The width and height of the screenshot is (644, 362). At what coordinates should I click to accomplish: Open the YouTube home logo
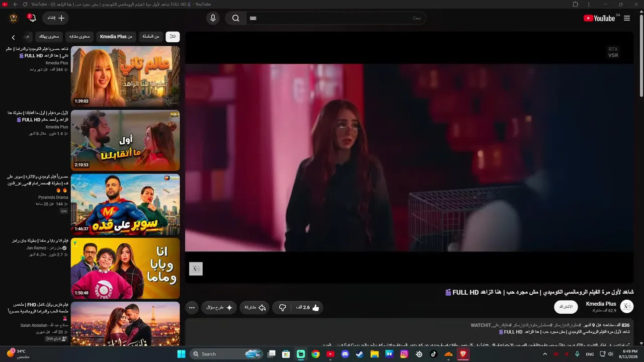pos(599,18)
